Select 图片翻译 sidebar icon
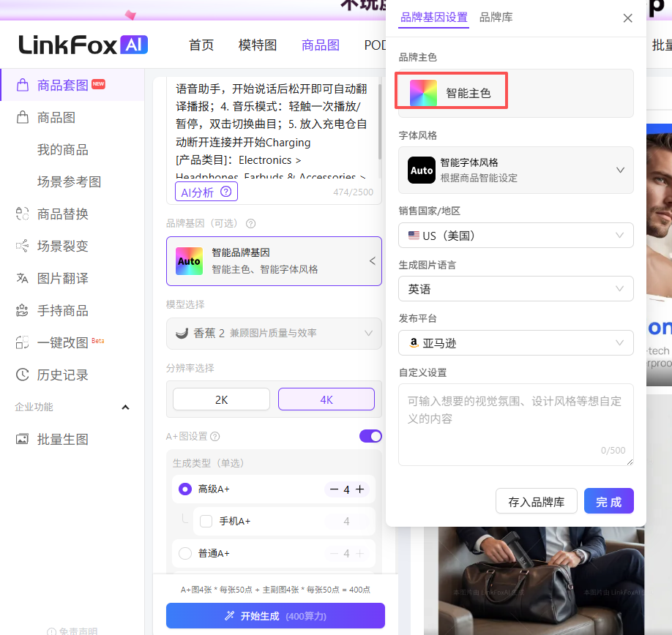This screenshot has height=635, width=672. click(x=23, y=279)
